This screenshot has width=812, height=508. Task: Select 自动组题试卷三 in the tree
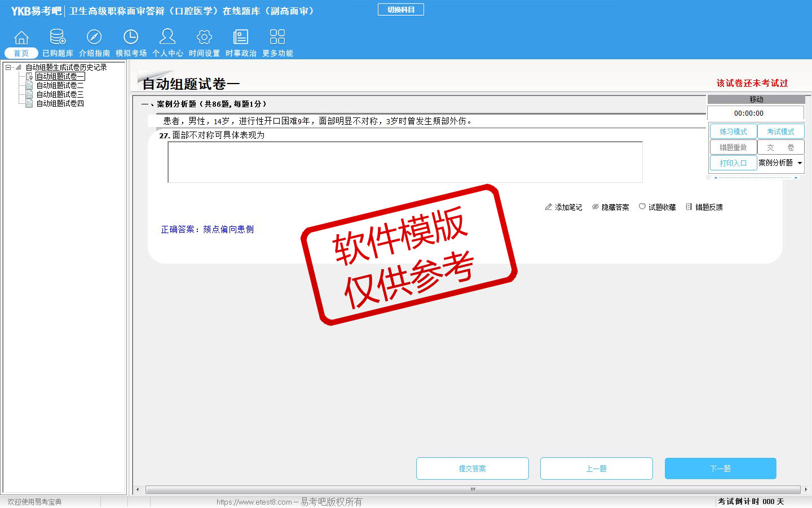click(x=60, y=94)
